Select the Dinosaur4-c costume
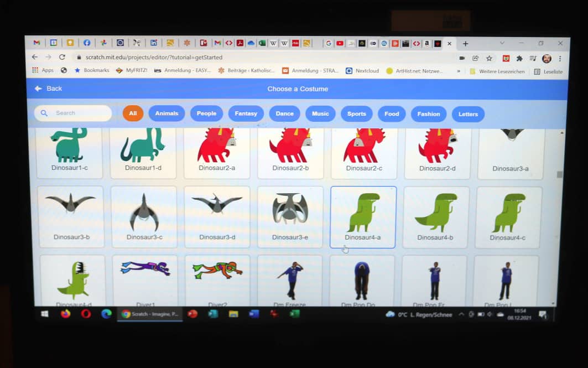This screenshot has height=368, width=588. point(508,217)
